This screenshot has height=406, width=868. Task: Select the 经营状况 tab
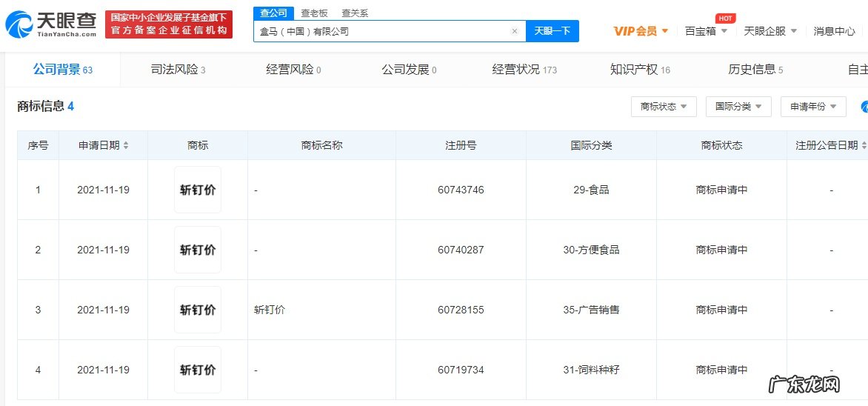point(524,70)
